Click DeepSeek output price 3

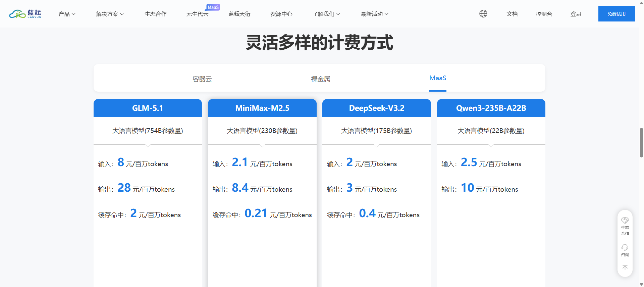pos(350,188)
